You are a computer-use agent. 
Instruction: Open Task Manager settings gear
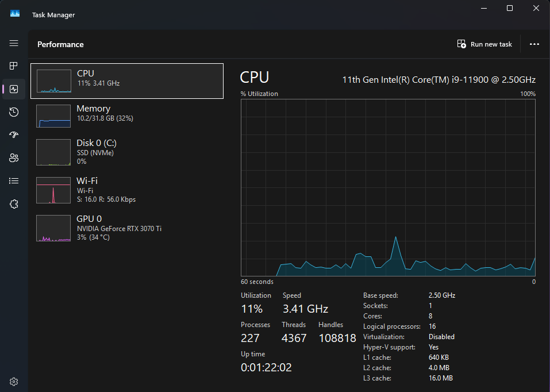(x=14, y=382)
